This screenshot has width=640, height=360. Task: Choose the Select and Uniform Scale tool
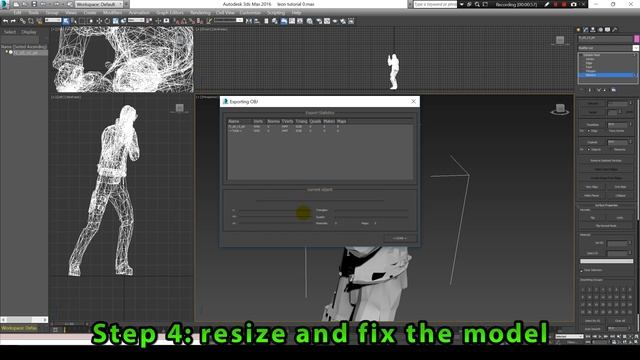point(116,21)
